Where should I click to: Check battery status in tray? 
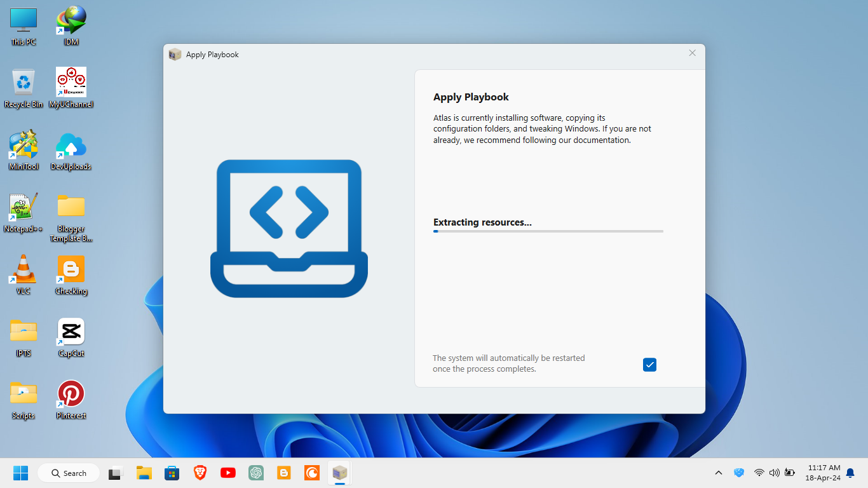pos(790,473)
